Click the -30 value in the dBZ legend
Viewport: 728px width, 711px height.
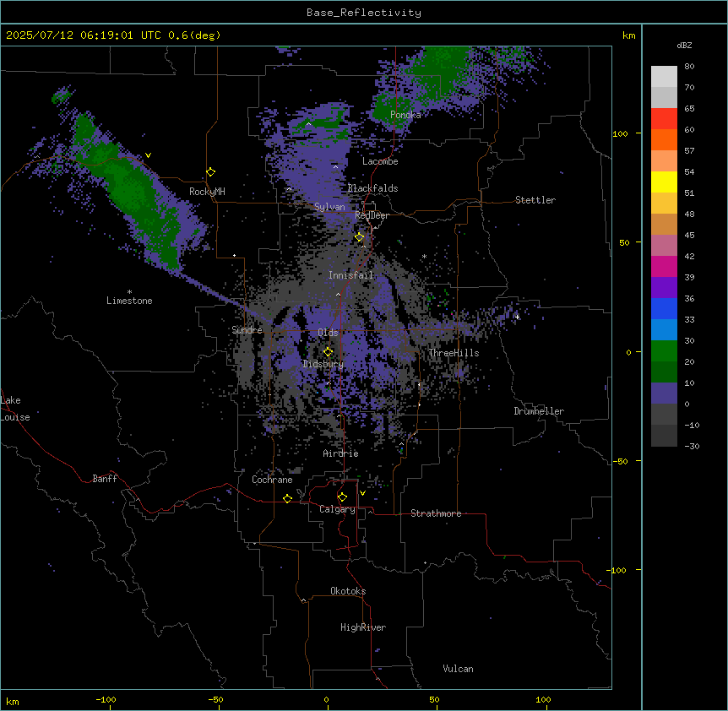point(692,446)
